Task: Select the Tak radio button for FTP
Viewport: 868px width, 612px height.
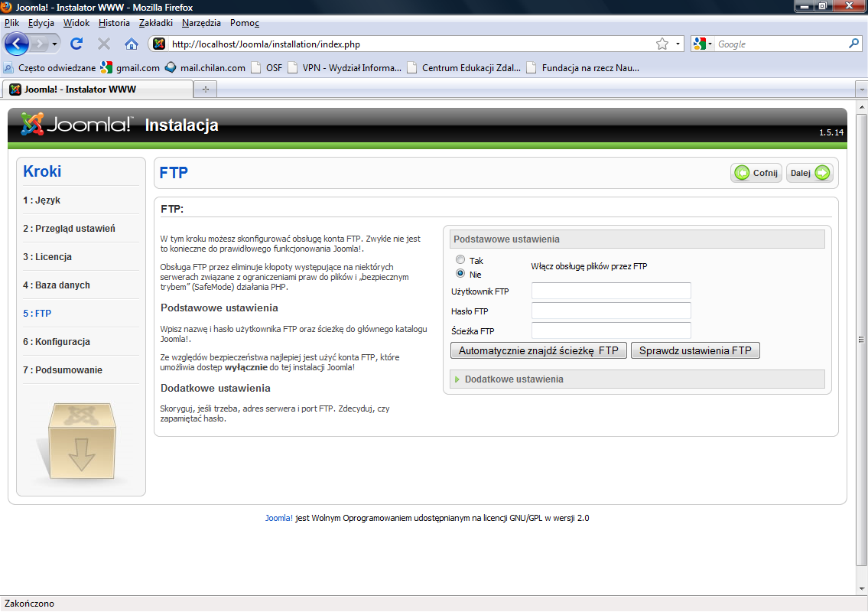Action: click(x=460, y=259)
